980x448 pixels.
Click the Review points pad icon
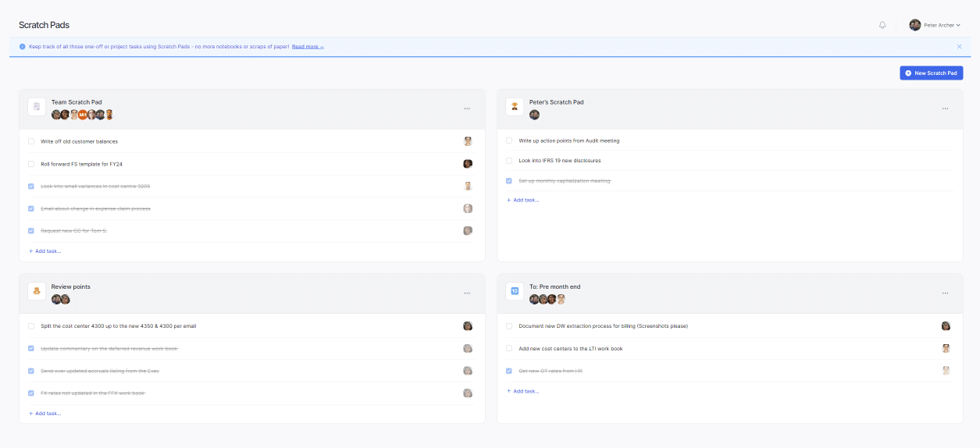pos(37,291)
